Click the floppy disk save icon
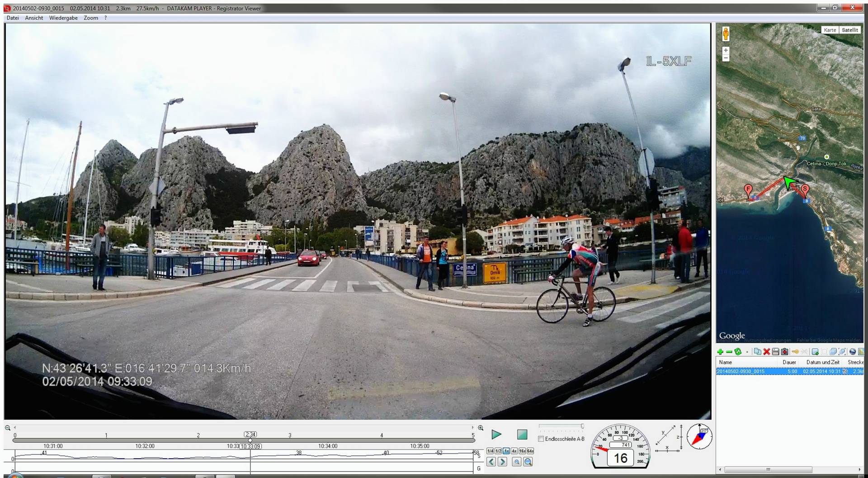This screenshot has height=478, width=868. tap(776, 352)
